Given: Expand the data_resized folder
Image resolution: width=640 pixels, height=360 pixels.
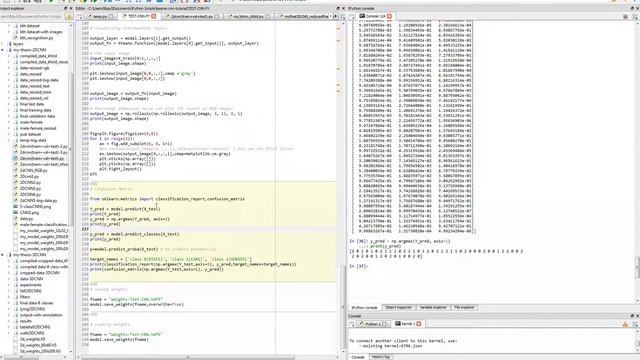Looking at the screenshot, I should click(x=9, y=74).
